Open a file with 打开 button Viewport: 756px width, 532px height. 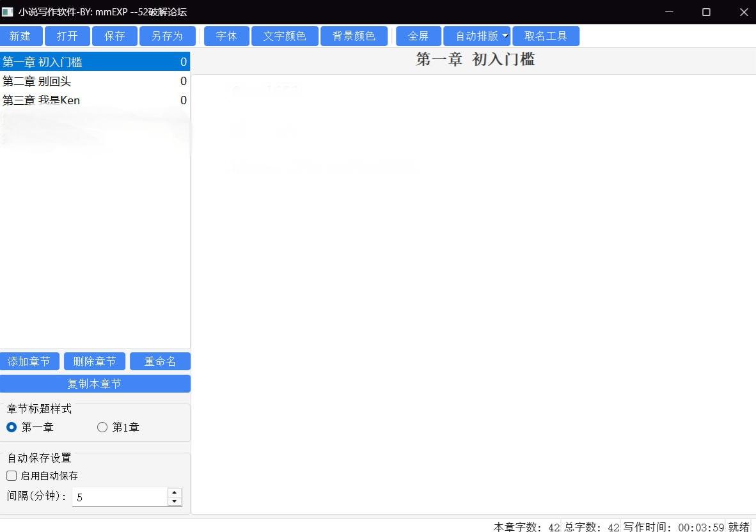(x=67, y=36)
